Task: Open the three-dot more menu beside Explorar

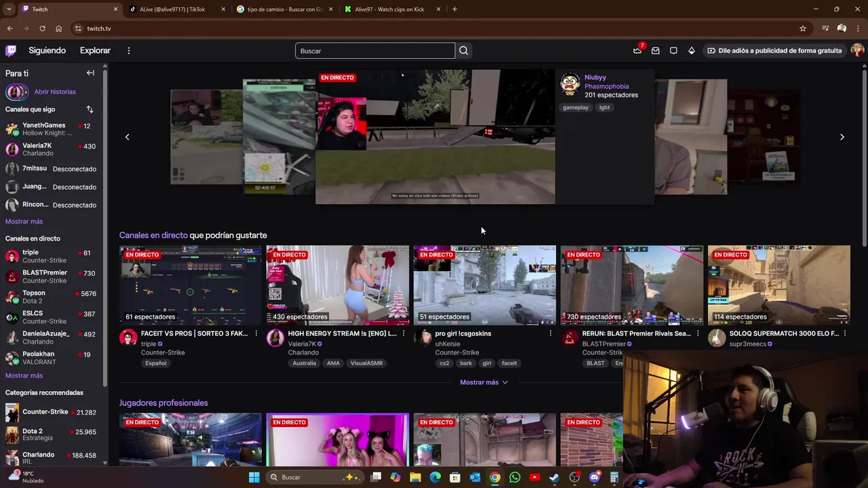Action: point(128,50)
